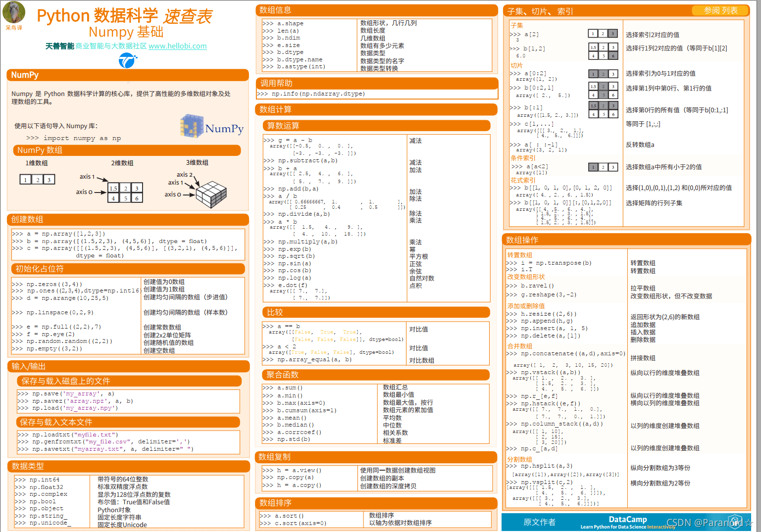Select the 数组操作 section header
761x532 pixels.
click(x=626, y=240)
